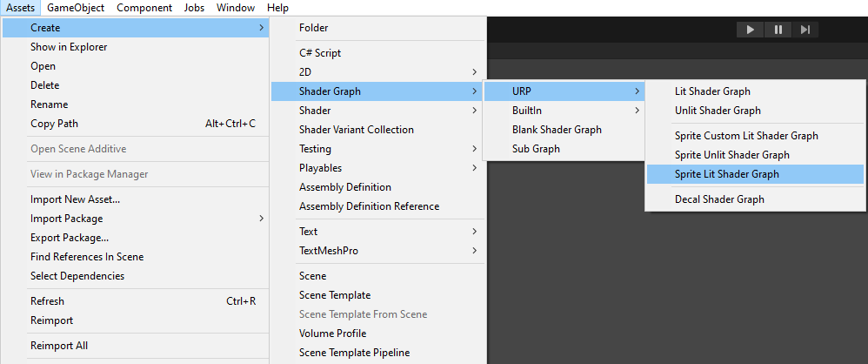This screenshot has width=868, height=364.
Task: Click the Pause button icon
Action: [x=778, y=30]
